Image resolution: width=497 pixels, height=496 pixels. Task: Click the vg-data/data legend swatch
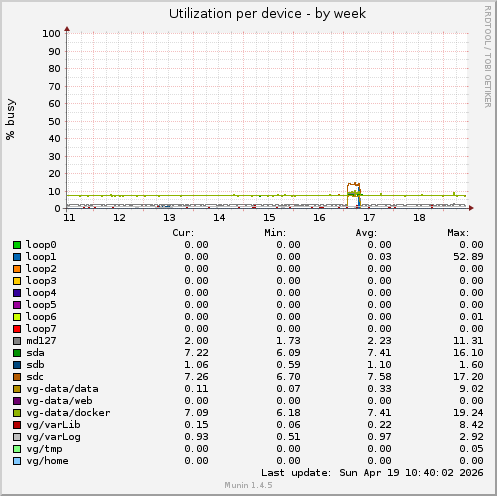tap(17, 389)
